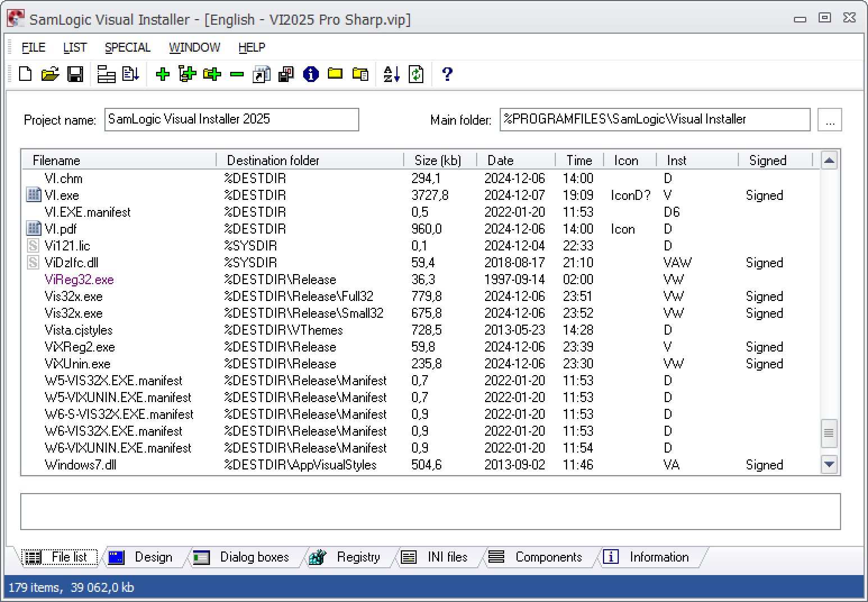
Task: Select the Windows7.dll file row
Action: pos(421,464)
